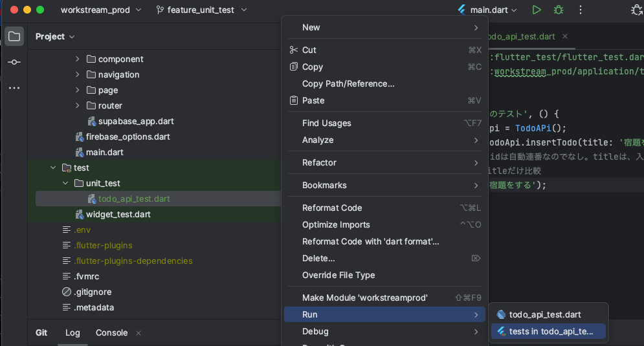Click the green Run button in toolbar
Screen dimensions: 644x346
(x=537, y=10)
